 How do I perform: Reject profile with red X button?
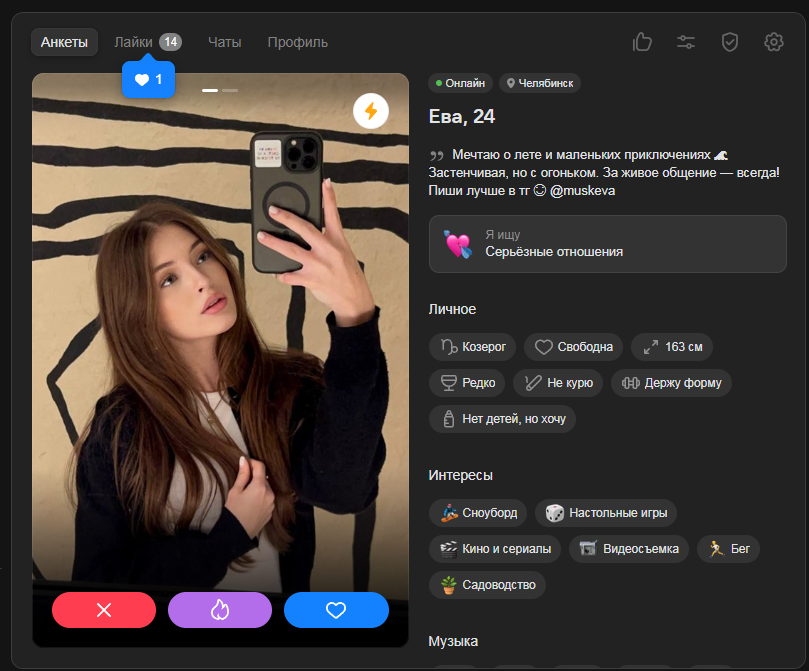[104, 610]
